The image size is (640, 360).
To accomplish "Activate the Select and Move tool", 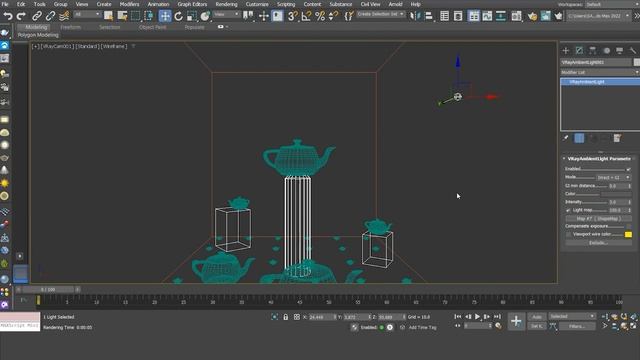I will 165,16.
